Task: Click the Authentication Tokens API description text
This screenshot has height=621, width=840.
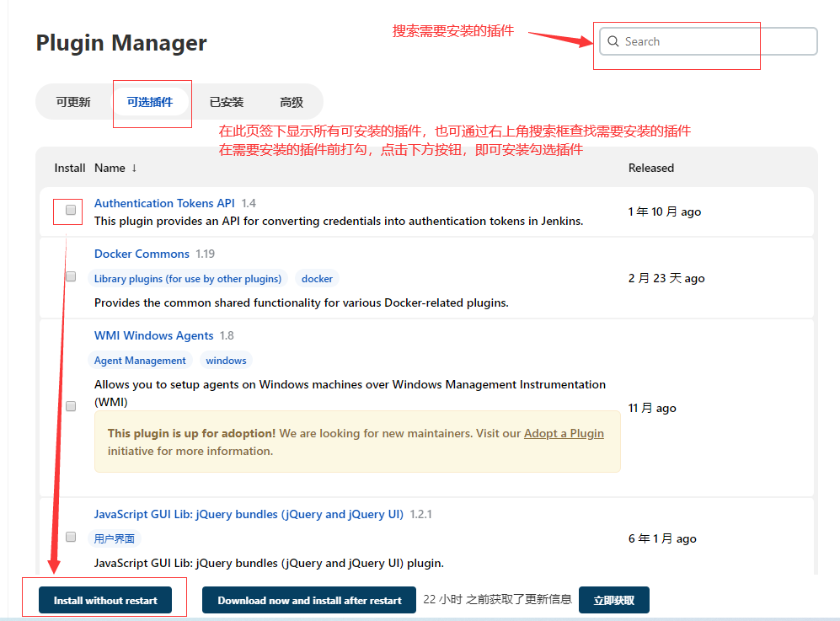Action: [339, 222]
